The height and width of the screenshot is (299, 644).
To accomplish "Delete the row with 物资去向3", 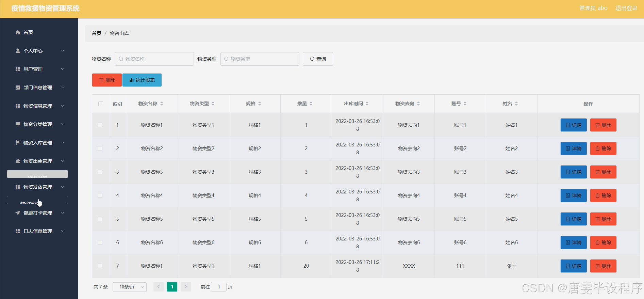I will 603,172.
